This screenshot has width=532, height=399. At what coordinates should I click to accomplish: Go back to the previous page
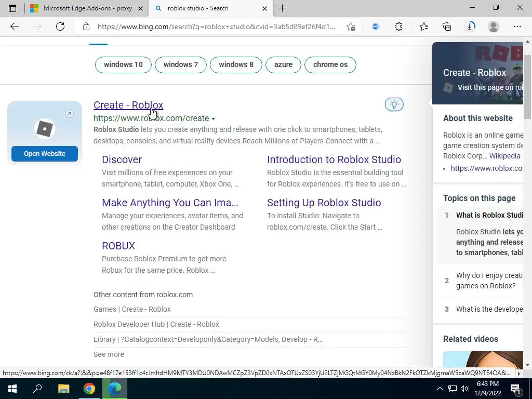click(x=14, y=26)
